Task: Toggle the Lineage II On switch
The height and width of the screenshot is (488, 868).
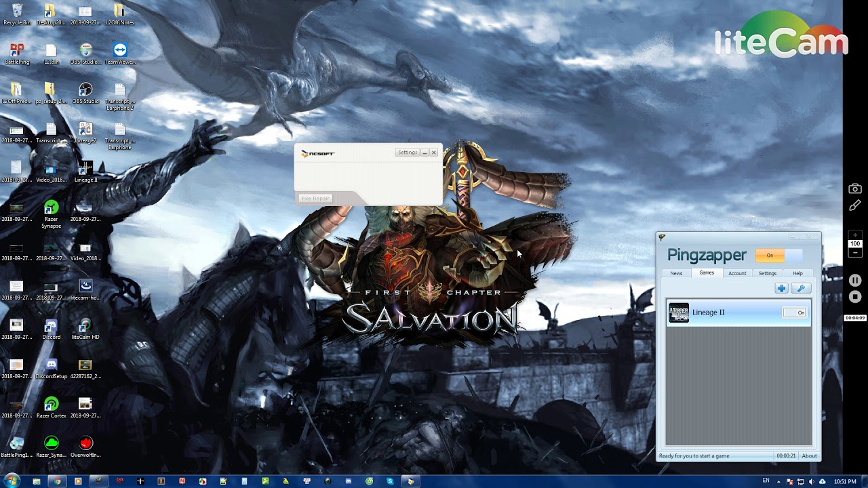Action: (794, 312)
